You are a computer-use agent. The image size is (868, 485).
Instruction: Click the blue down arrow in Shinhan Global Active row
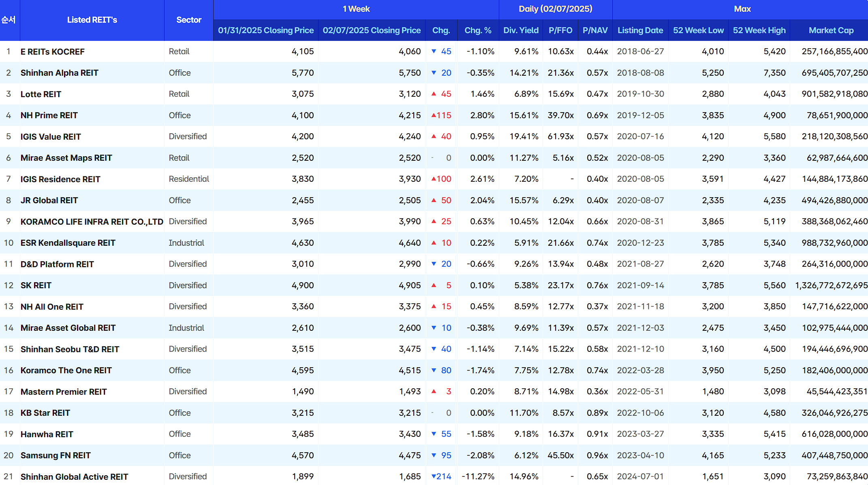tap(434, 476)
